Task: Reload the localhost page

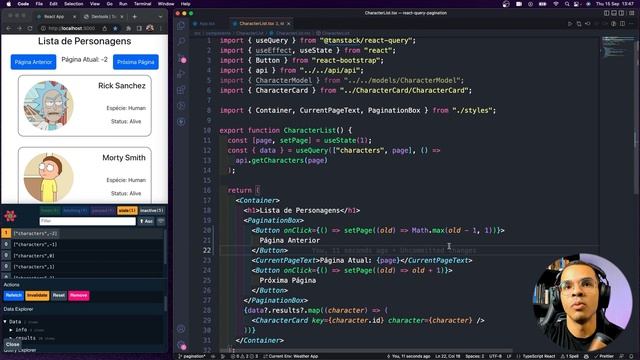Action: (30, 28)
